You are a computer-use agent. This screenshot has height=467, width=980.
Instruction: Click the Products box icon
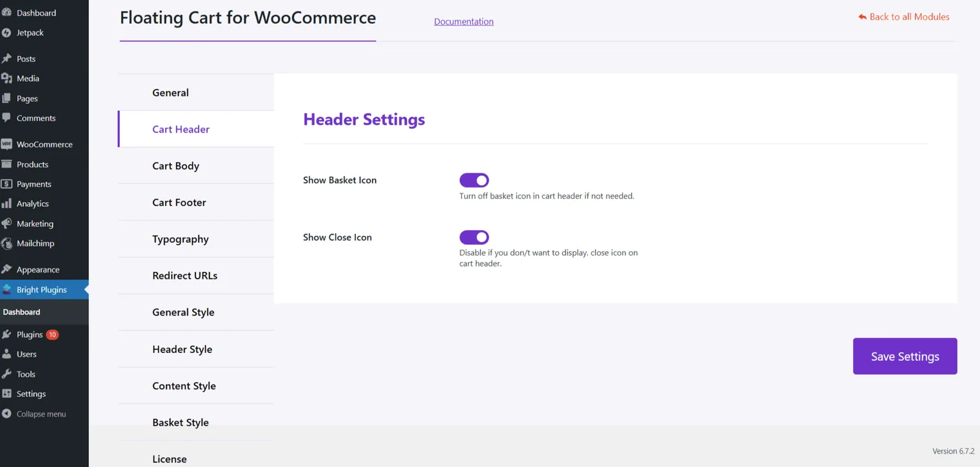6,164
